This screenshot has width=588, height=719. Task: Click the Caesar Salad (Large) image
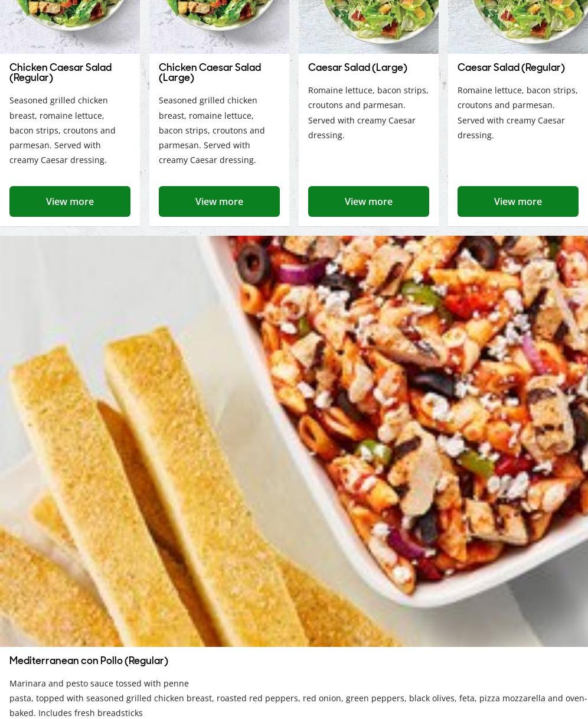[x=368, y=27]
